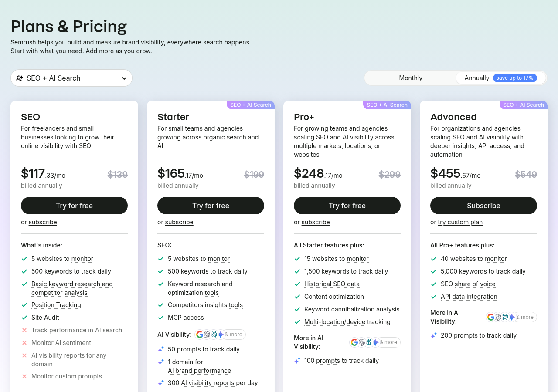Click 'monitor' in 15 websites to monitor
The image size is (558, 392).
(x=358, y=259)
